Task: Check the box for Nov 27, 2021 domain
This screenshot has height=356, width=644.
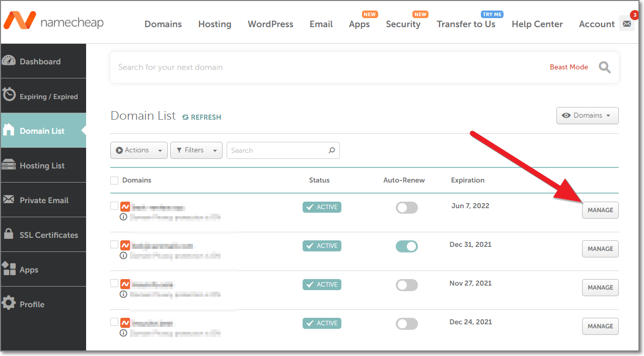Action: point(114,283)
